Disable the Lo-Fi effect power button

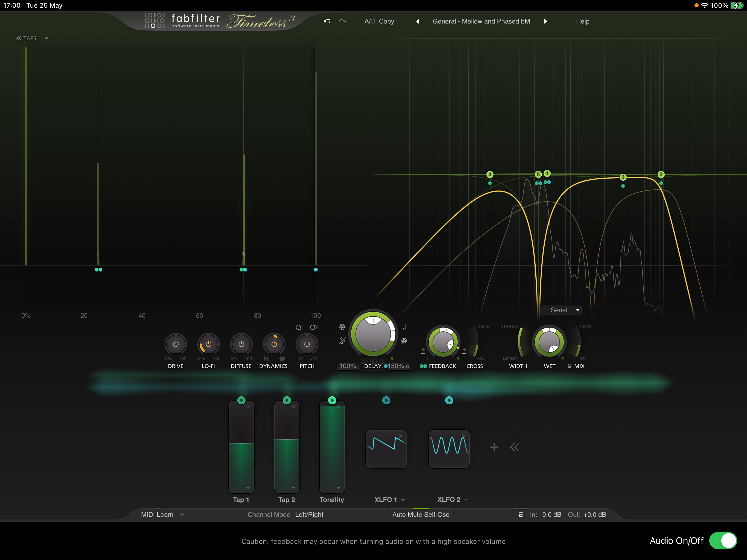[208, 344]
